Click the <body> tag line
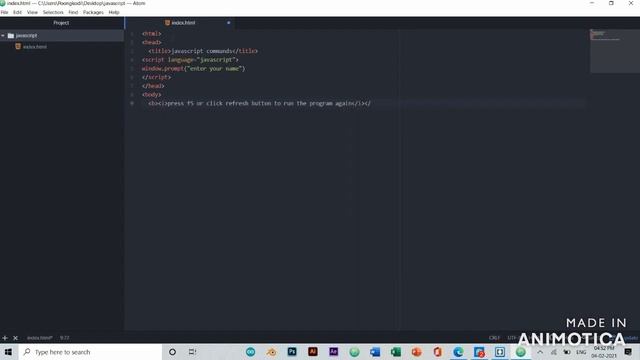The image size is (640, 360). click(x=151, y=95)
